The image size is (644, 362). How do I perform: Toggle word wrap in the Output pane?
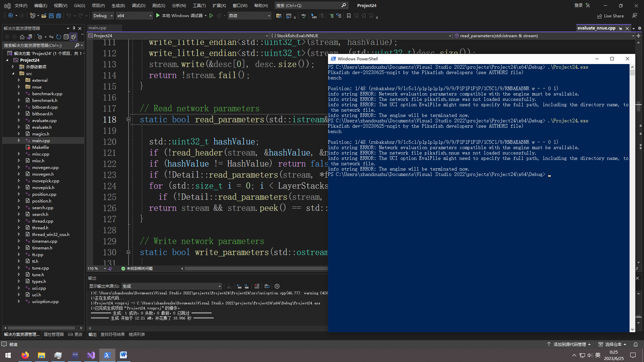click(267, 286)
